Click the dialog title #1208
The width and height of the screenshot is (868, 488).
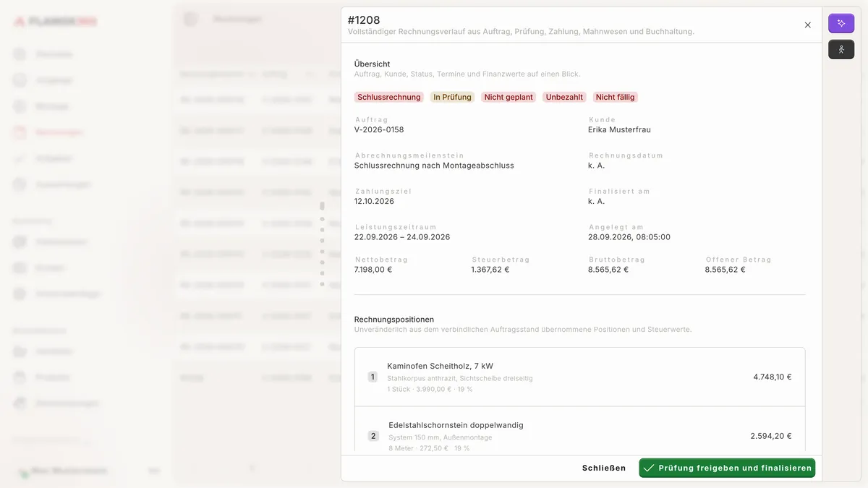click(x=364, y=20)
